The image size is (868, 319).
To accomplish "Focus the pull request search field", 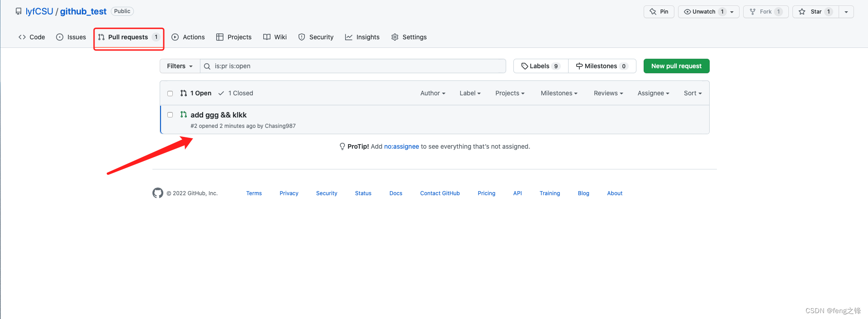I will pos(353,66).
